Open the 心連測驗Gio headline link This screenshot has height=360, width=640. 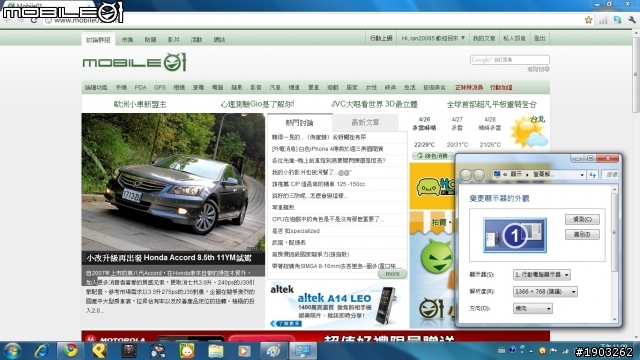click(257, 104)
